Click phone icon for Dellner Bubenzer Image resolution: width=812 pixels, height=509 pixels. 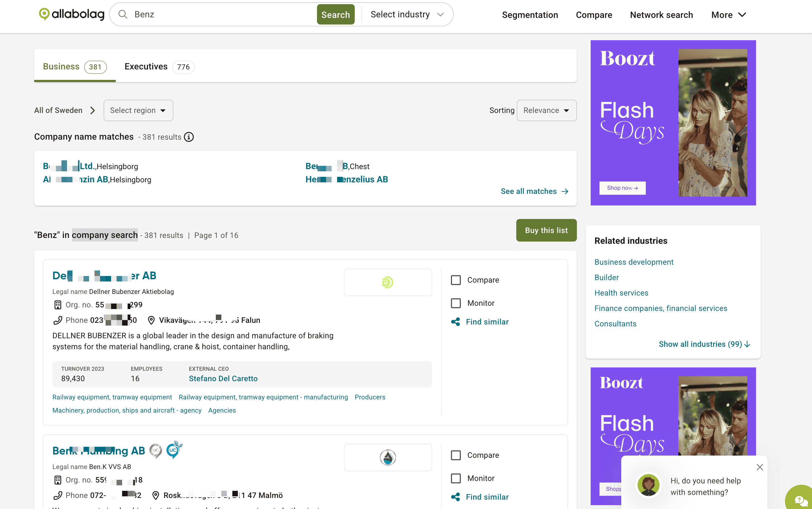pyautogui.click(x=58, y=320)
